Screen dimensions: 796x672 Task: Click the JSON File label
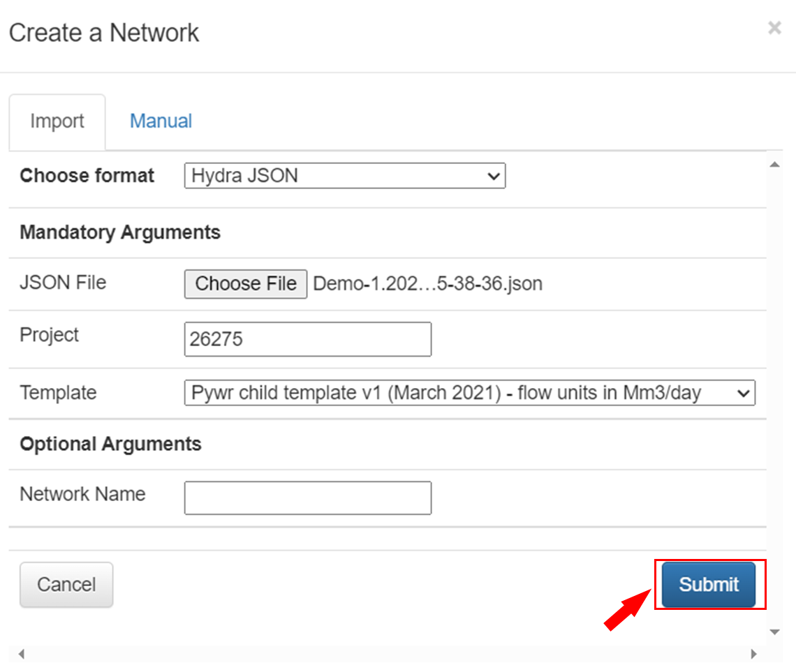coord(63,283)
